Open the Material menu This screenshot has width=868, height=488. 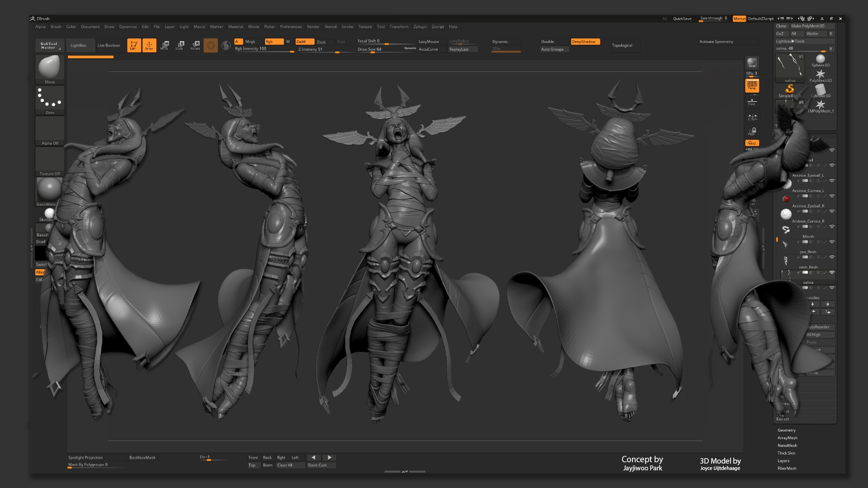[x=236, y=27]
